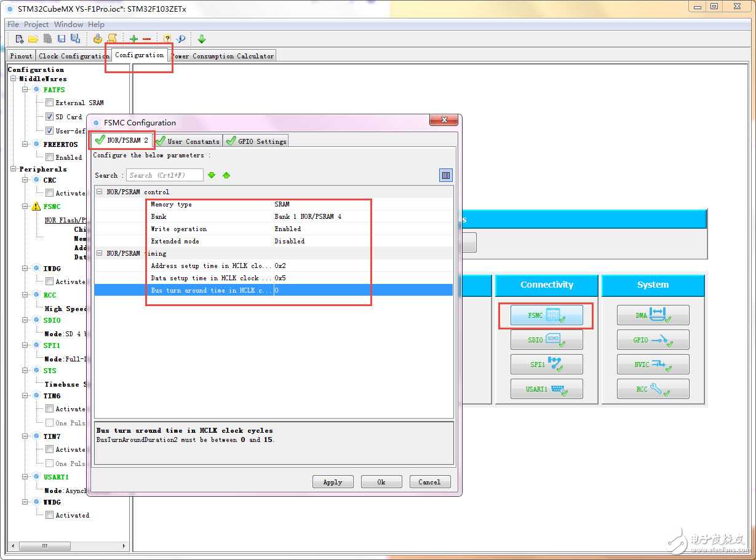Screen dimensions: 756x560
Task: Click the yellow Help question icon
Action: coord(167,39)
